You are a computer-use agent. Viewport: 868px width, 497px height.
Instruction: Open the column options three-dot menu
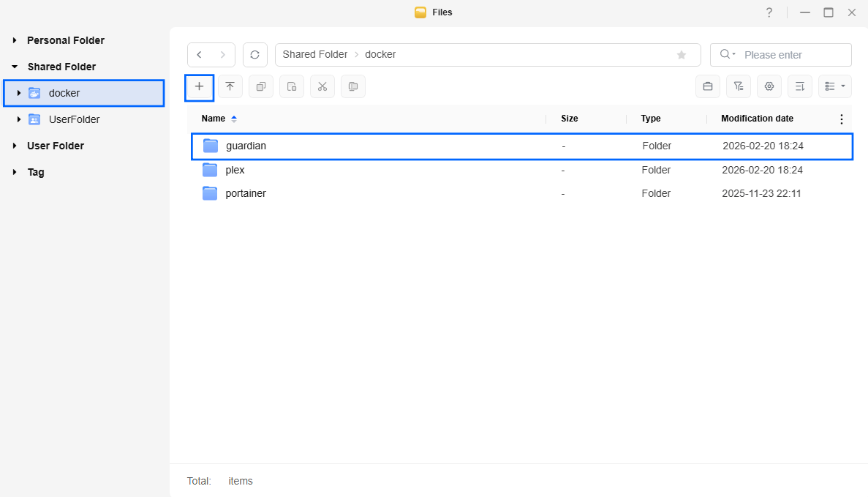(x=841, y=119)
